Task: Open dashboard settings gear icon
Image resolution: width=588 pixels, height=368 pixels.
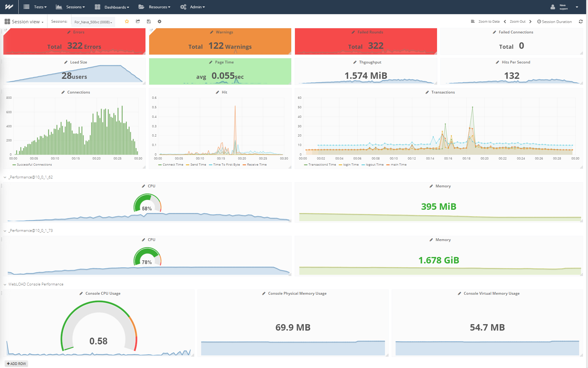Action: click(160, 21)
